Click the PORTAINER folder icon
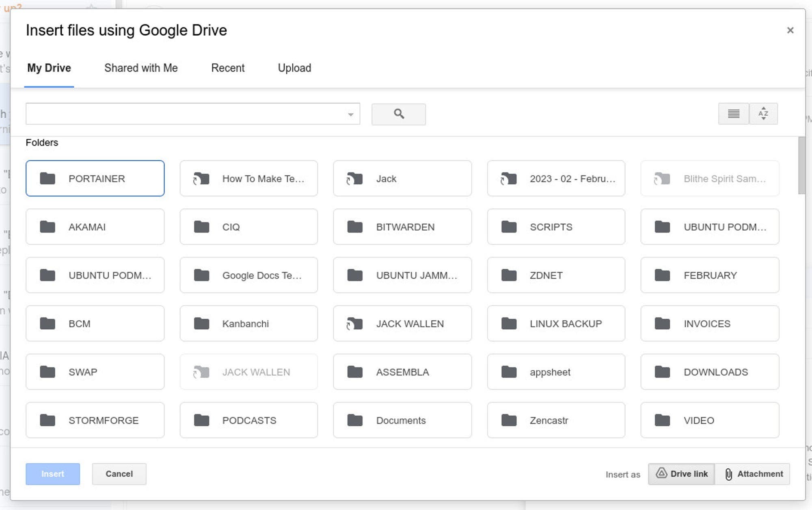 (x=48, y=178)
